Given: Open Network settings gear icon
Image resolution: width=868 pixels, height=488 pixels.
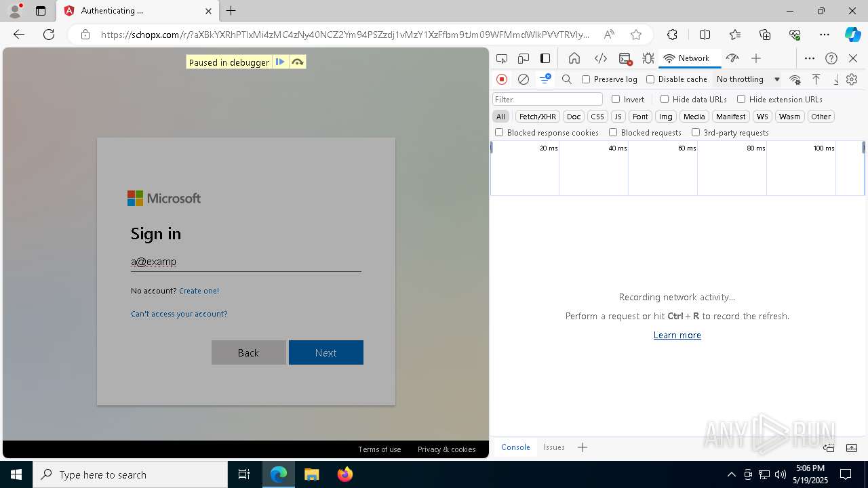Looking at the screenshot, I should click(852, 79).
